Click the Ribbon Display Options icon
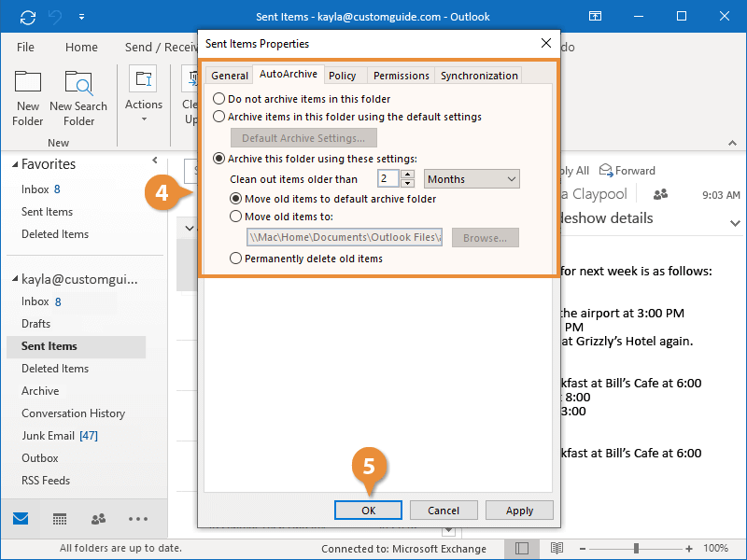Image resolution: width=747 pixels, height=560 pixels. coord(595,16)
